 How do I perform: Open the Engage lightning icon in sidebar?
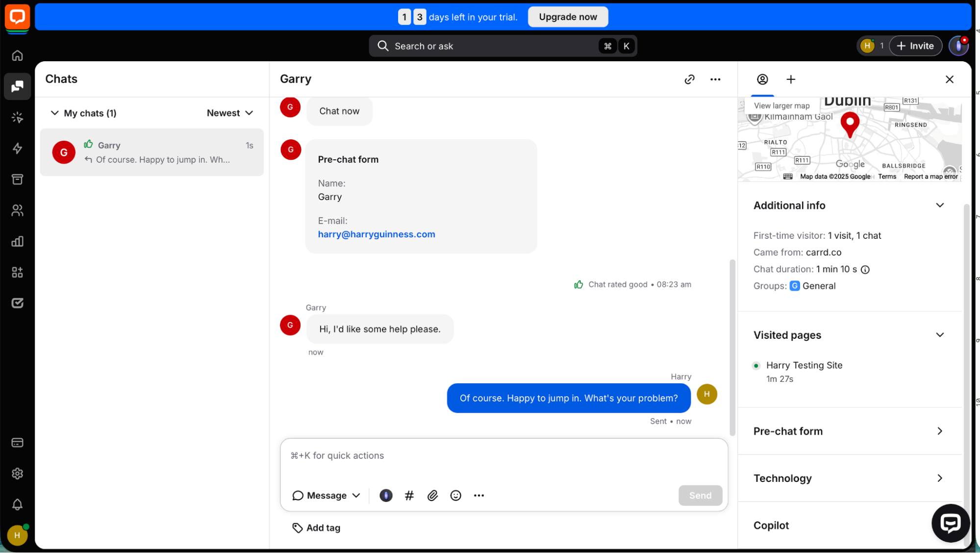click(17, 148)
